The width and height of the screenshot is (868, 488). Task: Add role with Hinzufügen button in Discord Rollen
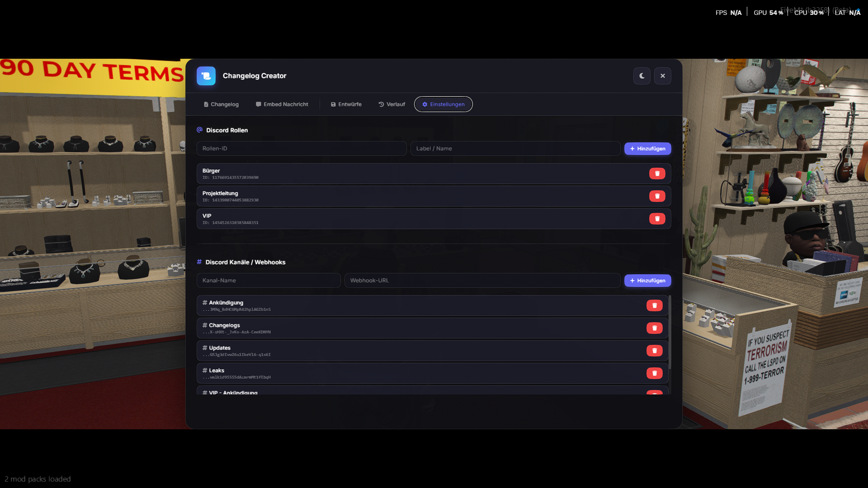(648, 149)
